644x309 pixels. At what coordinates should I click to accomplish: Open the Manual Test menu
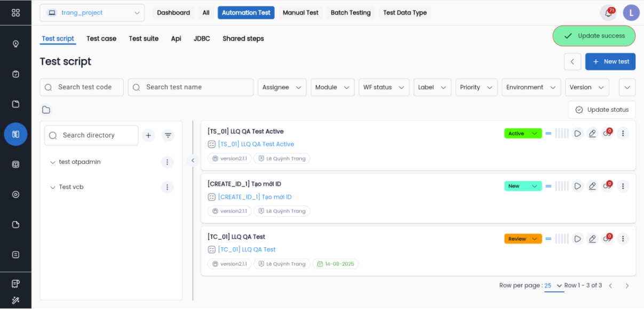click(300, 13)
